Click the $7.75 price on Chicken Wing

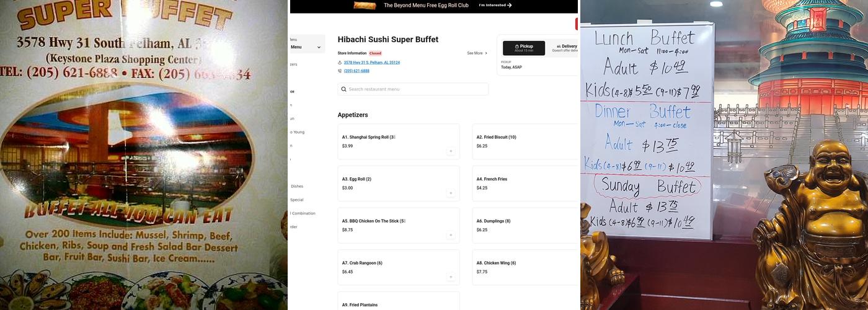[482, 272]
